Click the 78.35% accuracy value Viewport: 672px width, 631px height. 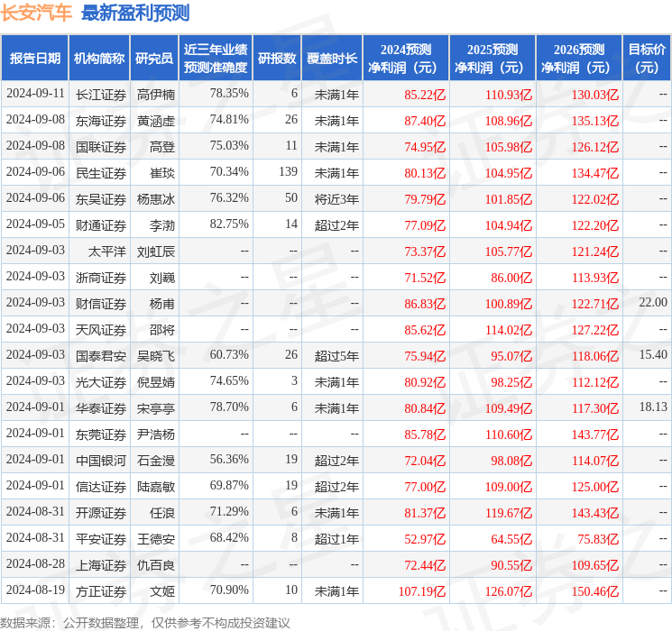[229, 93]
